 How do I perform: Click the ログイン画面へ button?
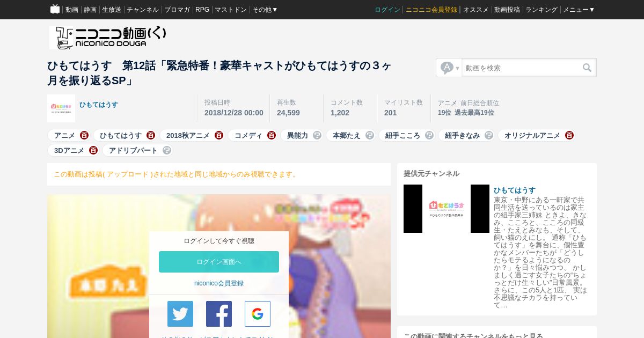point(219,262)
